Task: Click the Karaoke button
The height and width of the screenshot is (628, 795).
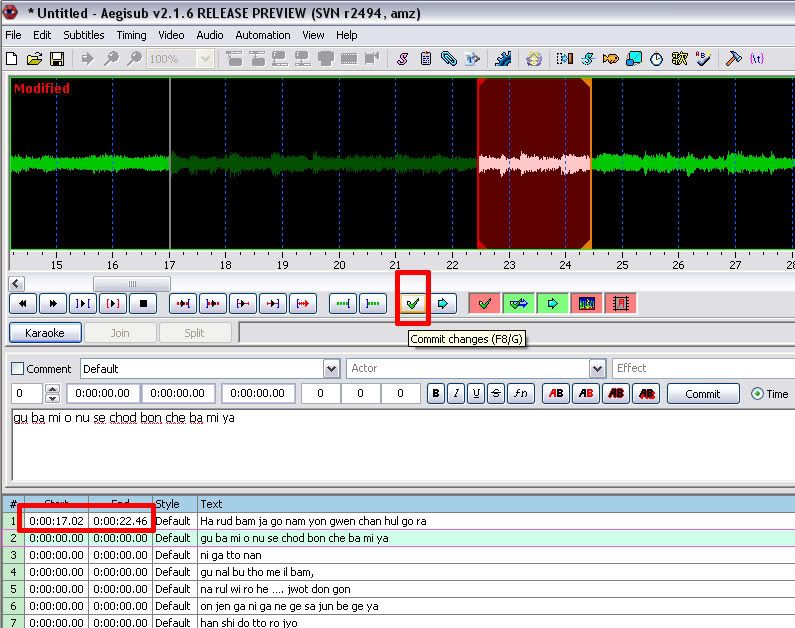Action: click(x=45, y=332)
